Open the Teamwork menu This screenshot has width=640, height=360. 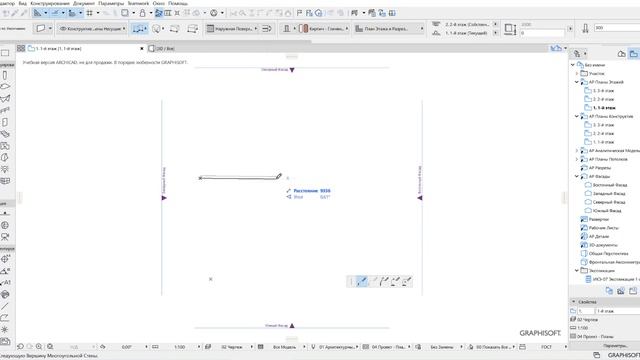point(138,3)
